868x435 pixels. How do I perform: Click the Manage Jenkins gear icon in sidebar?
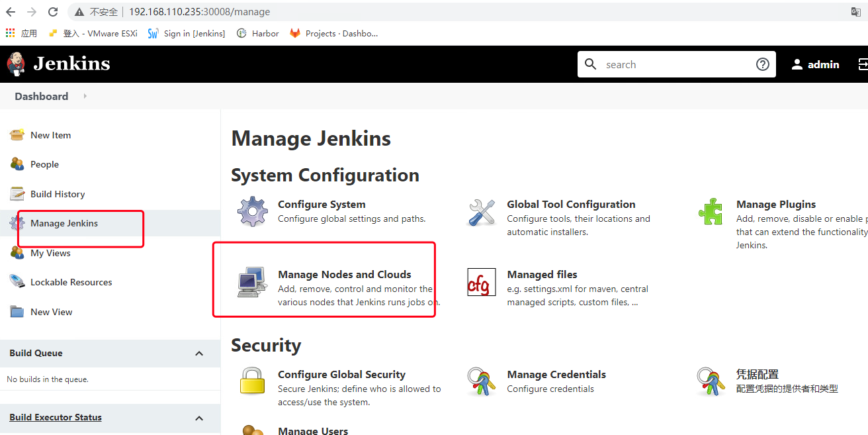pyautogui.click(x=17, y=223)
